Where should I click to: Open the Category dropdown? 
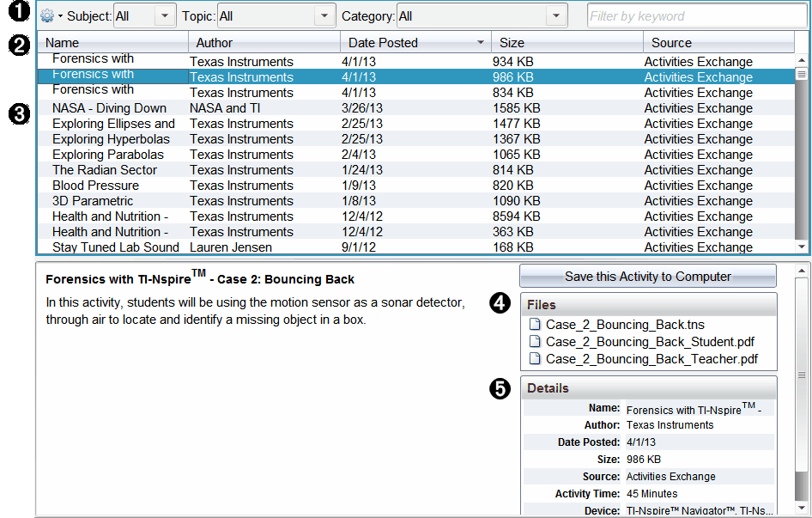[556, 16]
